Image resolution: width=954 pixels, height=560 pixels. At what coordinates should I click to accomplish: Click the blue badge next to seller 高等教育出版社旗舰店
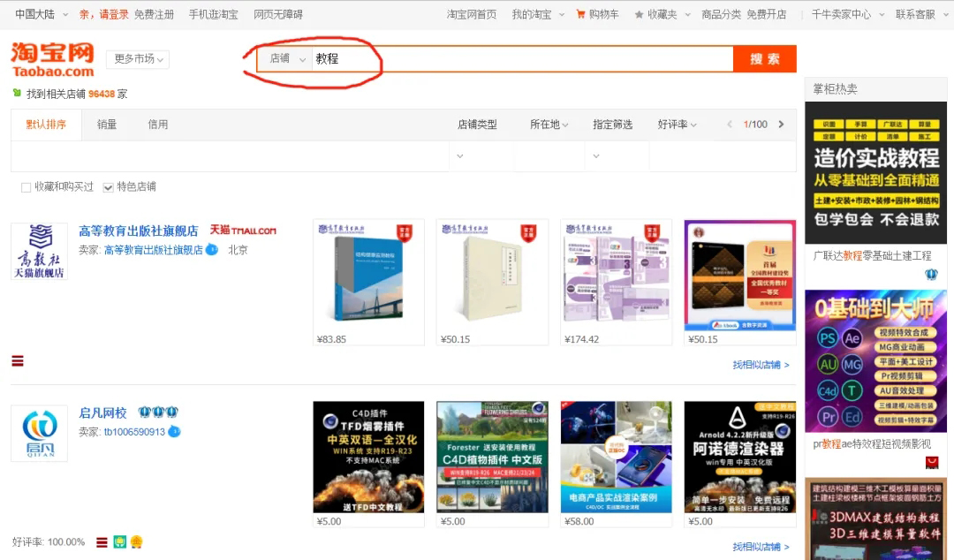click(212, 250)
